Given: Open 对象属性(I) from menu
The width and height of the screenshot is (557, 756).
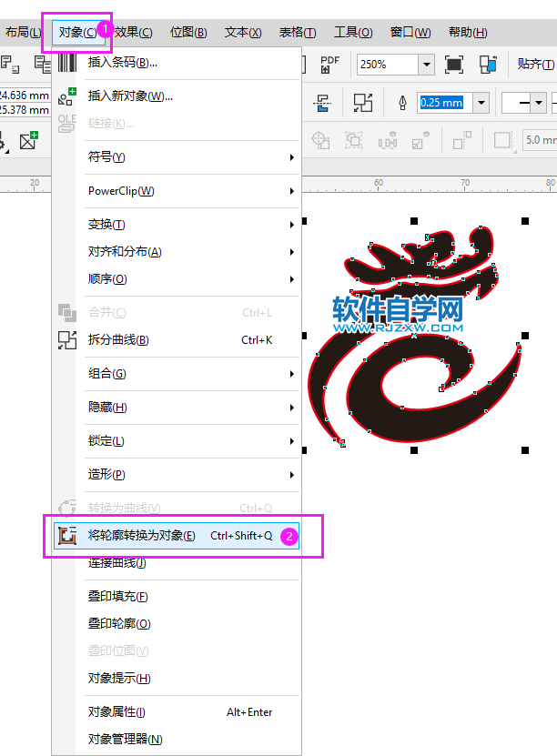Looking at the screenshot, I should (177, 712).
